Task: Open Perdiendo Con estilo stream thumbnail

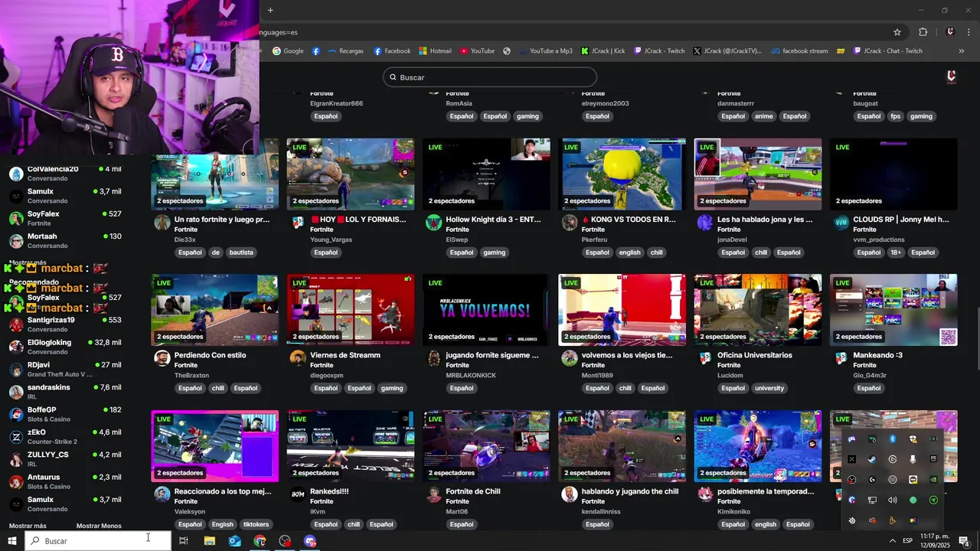Action: [215, 310]
